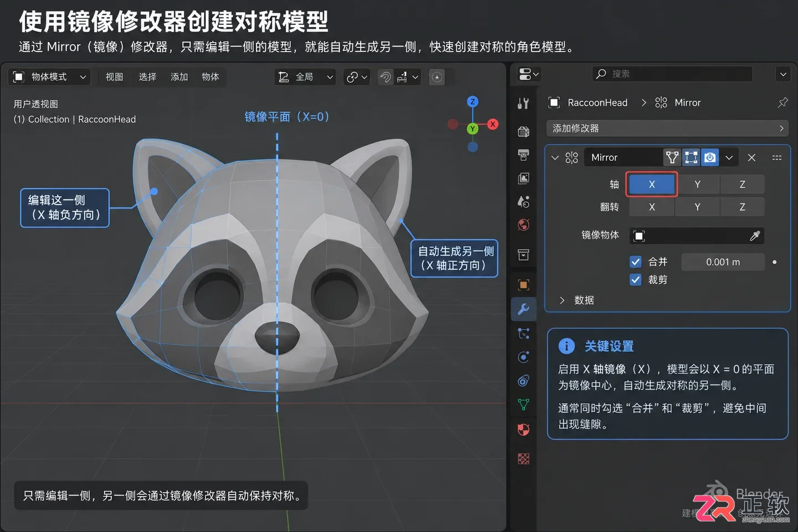Toggle Mirror modifier edit mode display
The width and height of the screenshot is (798, 532).
[691, 157]
